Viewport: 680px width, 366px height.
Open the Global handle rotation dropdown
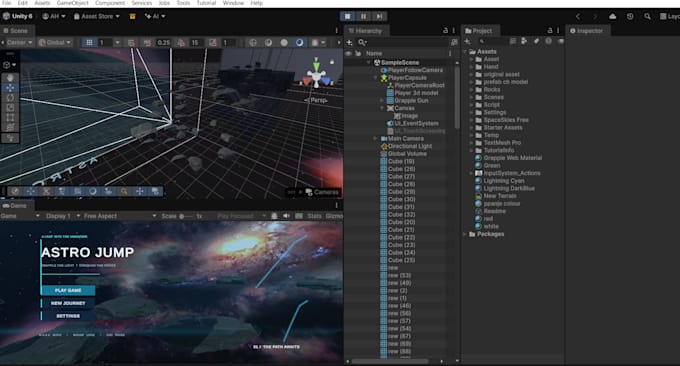(55, 42)
